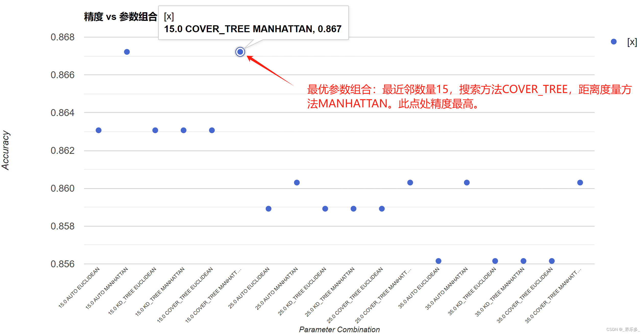Click the 25.0 AUTO EUCLIDEAN data point
The image size is (644, 334).
click(x=269, y=209)
